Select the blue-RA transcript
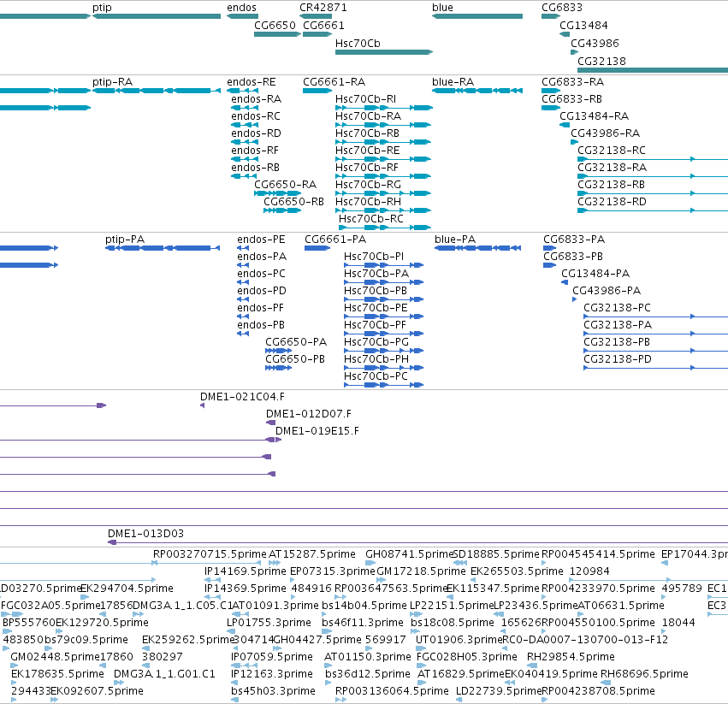The width and height of the screenshot is (728, 704). (477, 91)
